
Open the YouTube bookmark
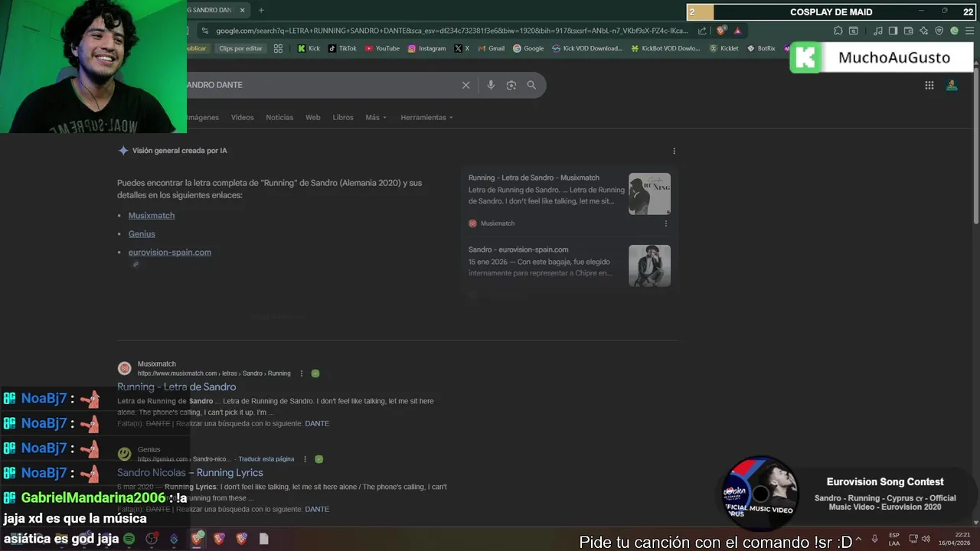(x=382, y=48)
